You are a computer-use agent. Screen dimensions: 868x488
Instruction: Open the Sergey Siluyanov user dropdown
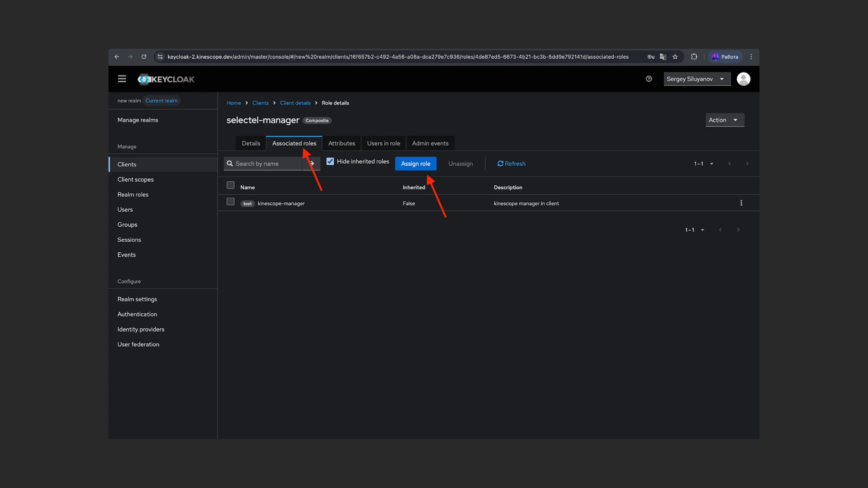click(x=696, y=79)
